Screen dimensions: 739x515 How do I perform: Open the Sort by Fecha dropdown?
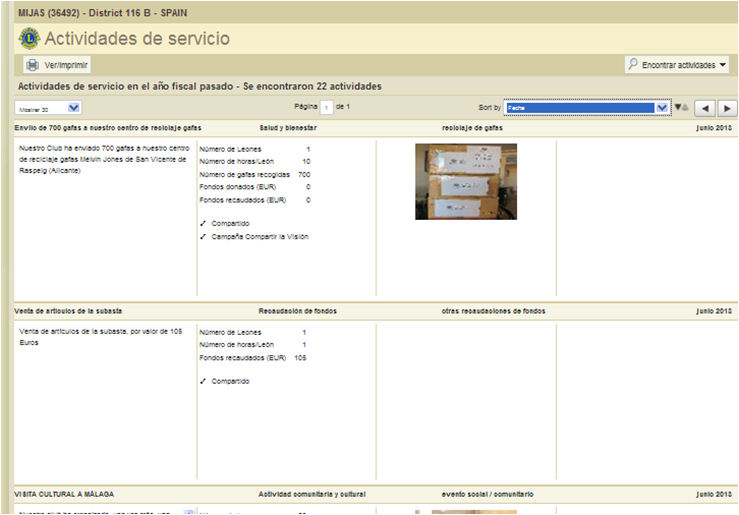[586, 108]
